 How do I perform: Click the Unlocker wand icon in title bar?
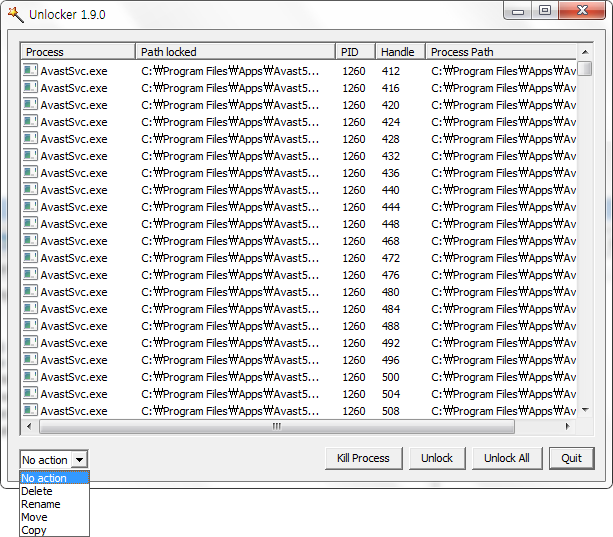point(16,15)
